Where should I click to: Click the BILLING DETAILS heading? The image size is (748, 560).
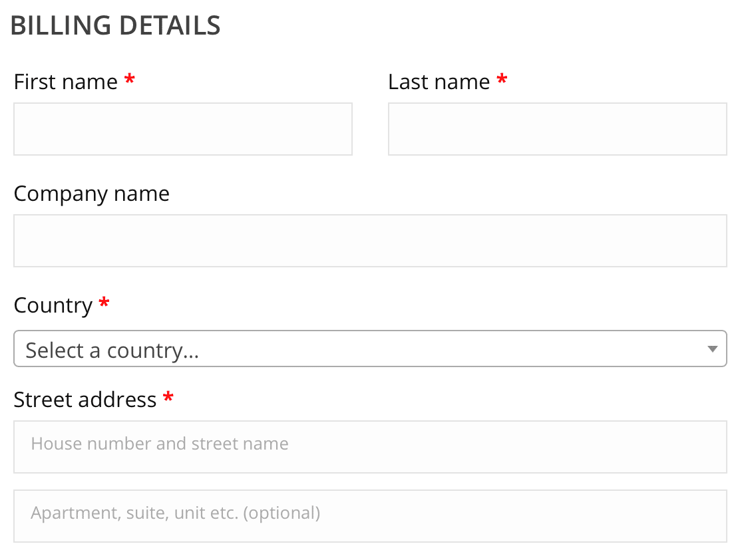[x=117, y=25]
